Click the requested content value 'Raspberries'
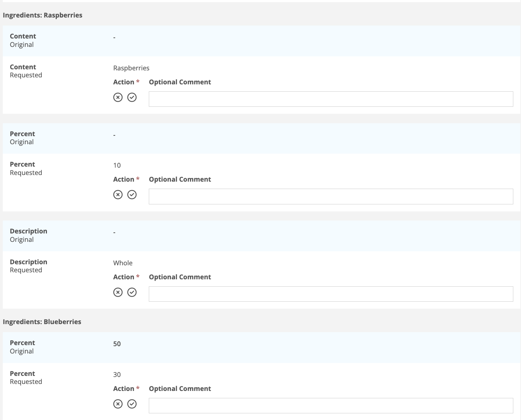This screenshot has height=420, width=521. pos(131,68)
